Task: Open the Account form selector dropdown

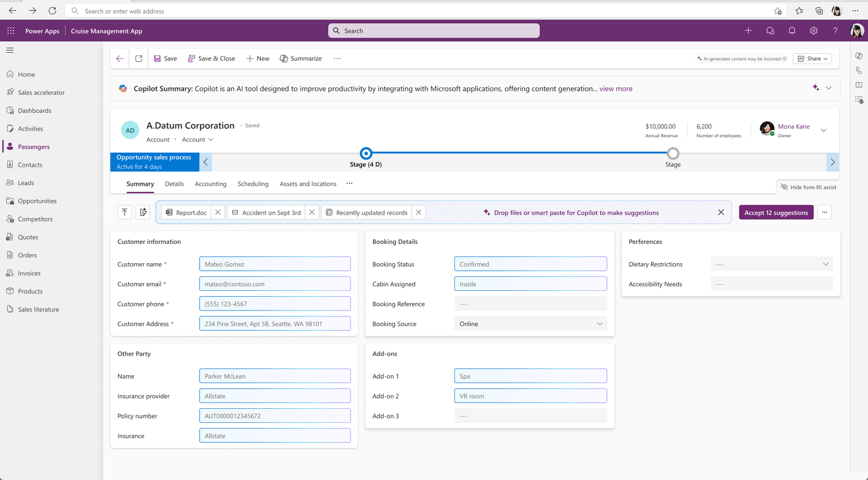Action: [198, 139]
